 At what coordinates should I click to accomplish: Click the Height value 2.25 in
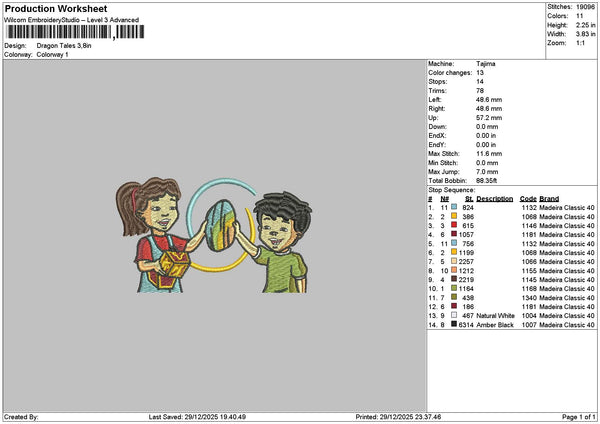coord(585,25)
